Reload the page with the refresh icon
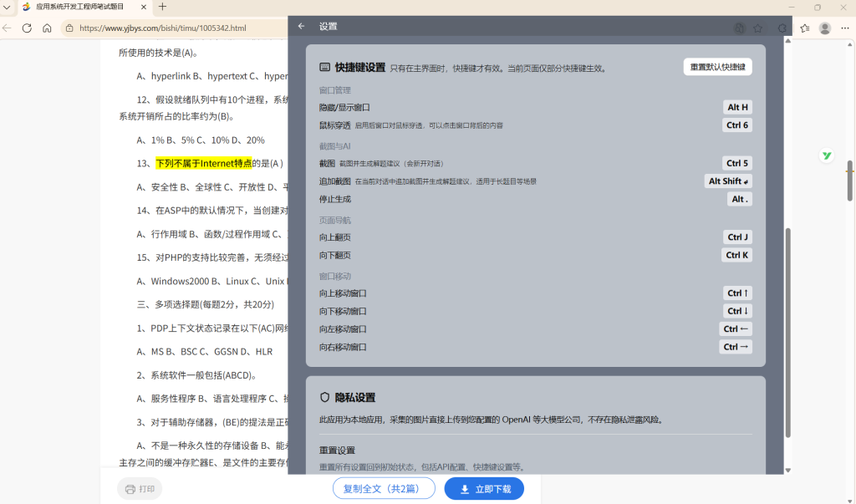This screenshot has width=856, height=504. point(27,28)
